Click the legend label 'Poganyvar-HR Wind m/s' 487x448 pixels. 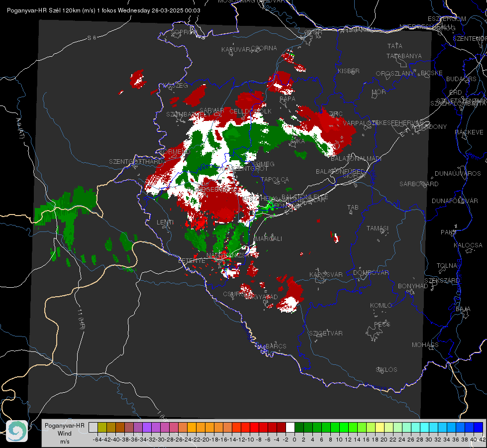pyautogui.click(x=64, y=434)
